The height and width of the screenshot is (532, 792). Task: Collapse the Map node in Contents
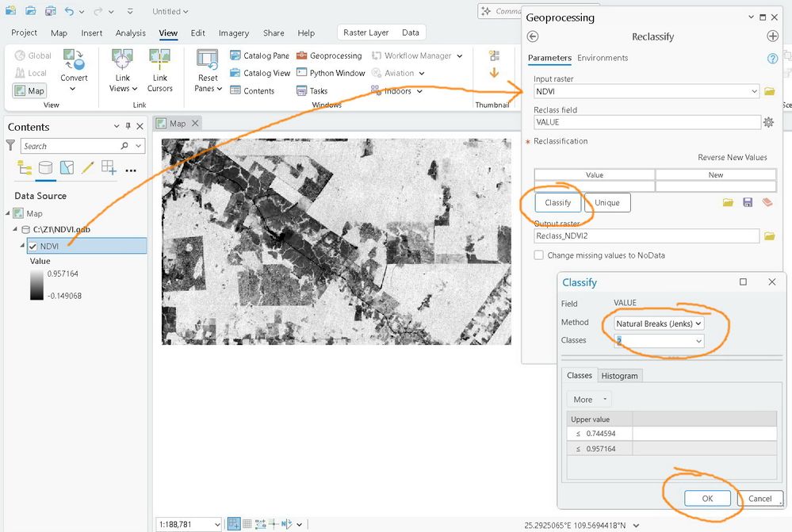[x=8, y=213]
